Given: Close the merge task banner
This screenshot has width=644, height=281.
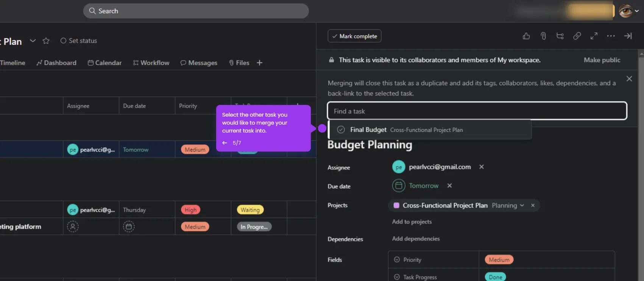Looking at the screenshot, I should coord(629,79).
